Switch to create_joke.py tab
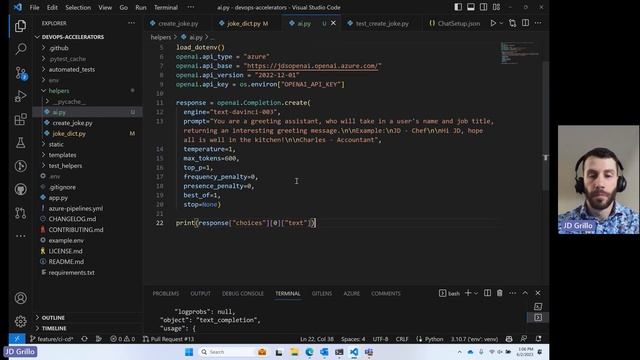Image resolution: width=640 pixels, height=360 pixels. point(178,24)
